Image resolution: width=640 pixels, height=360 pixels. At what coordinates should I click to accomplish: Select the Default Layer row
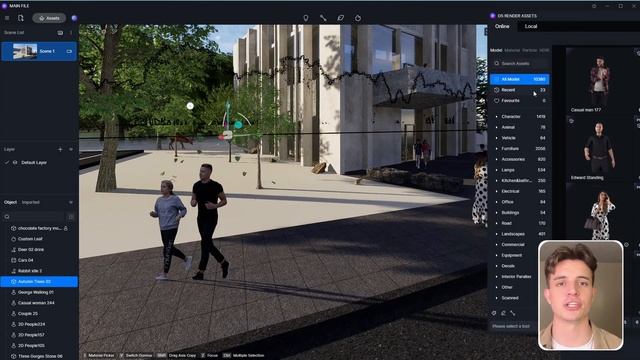click(x=39, y=162)
